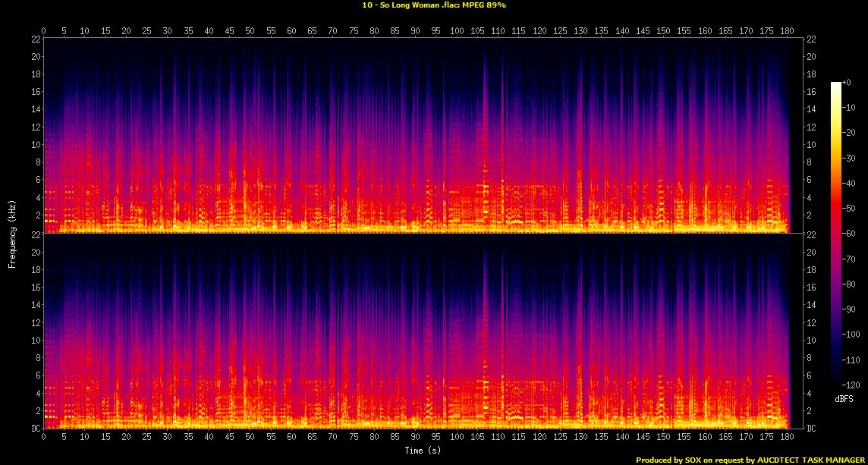Click the dBFS color gradient bar
The height and width of the screenshot is (465, 868).
click(x=836, y=233)
